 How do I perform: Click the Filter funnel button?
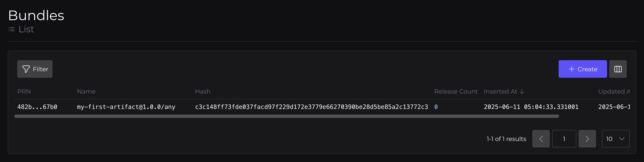click(35, 69)
